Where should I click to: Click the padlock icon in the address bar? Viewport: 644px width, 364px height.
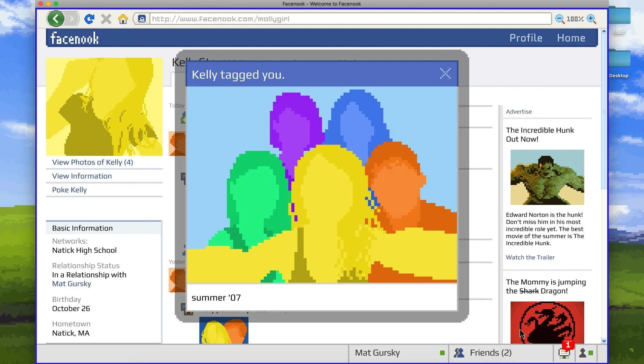pos(142,19)
